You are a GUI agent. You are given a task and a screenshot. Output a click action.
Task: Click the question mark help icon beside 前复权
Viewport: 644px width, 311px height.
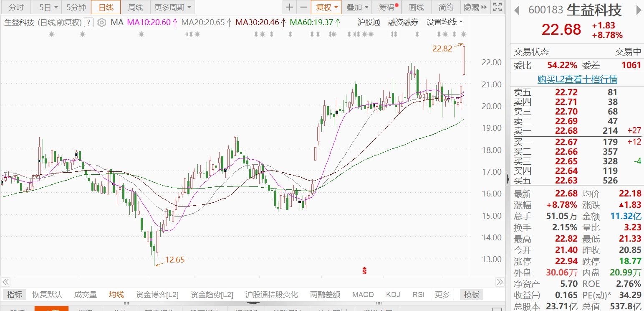pyautogui.click(x=88, y=22)
